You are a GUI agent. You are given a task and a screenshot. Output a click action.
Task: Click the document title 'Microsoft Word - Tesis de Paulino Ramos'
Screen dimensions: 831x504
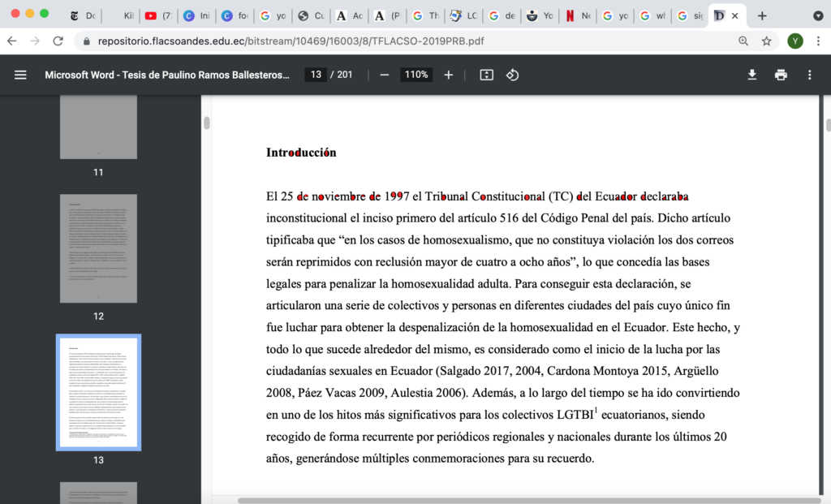pos(167,75)
